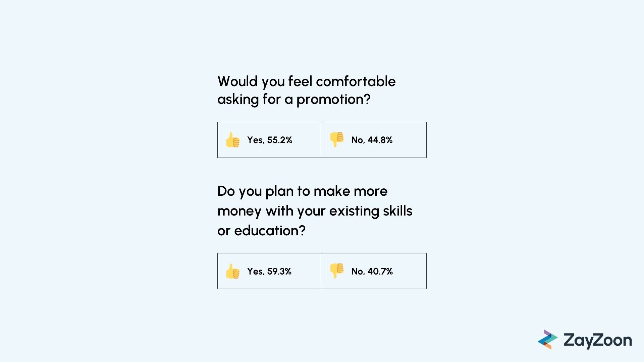Screen dimensions: 644x362
Task: Click the thumbs-up icon beside Yes, 59.3%
Action: coord(233,271)
